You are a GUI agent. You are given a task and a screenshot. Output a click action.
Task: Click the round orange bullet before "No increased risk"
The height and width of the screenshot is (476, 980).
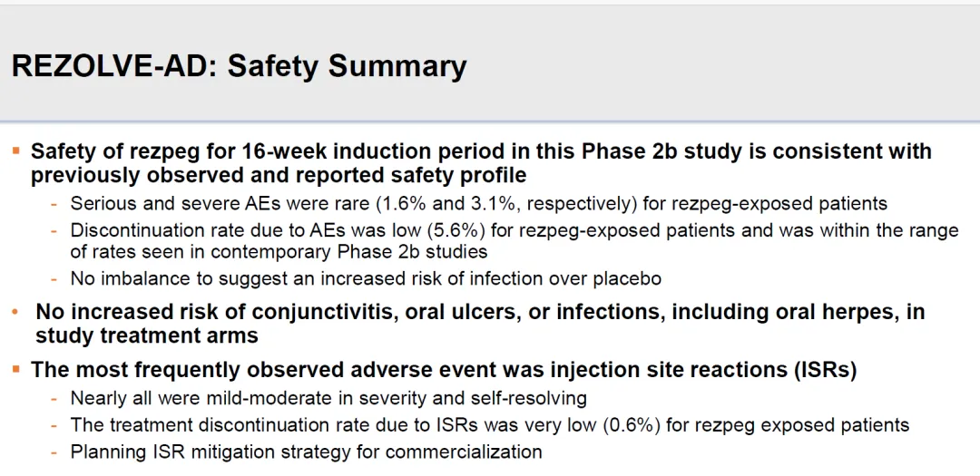tap(15, 312)
